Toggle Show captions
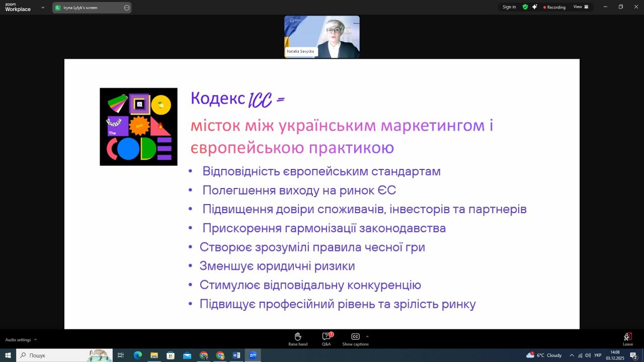Image resolution: width=644 pixels, height=362 pixels. [x=355, y=339]
